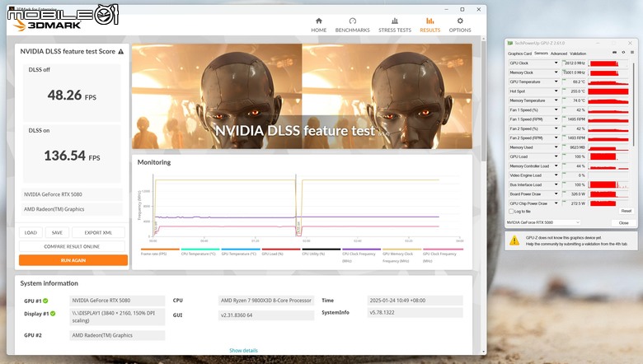The width and height of the screenshot is (643, 364).
Task: Toggle GPU Load (%) legend in monitoring chart
Action: coord(281,252)
